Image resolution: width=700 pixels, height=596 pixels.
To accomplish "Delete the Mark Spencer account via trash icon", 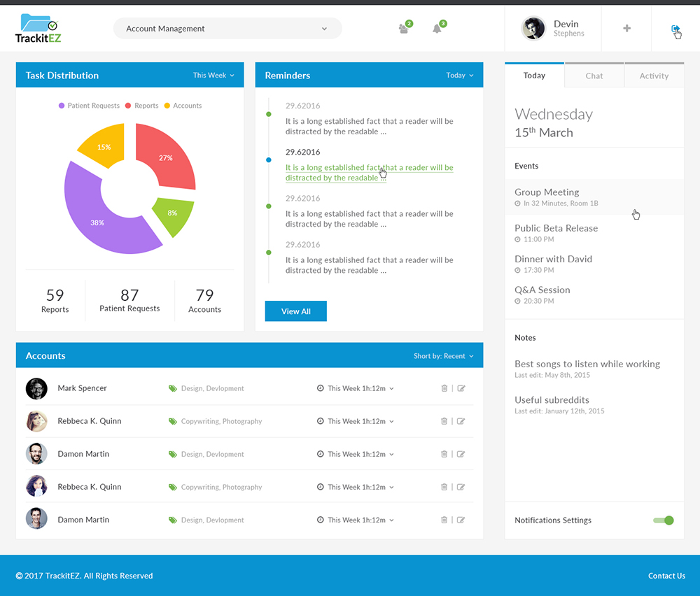I will 444,388.
